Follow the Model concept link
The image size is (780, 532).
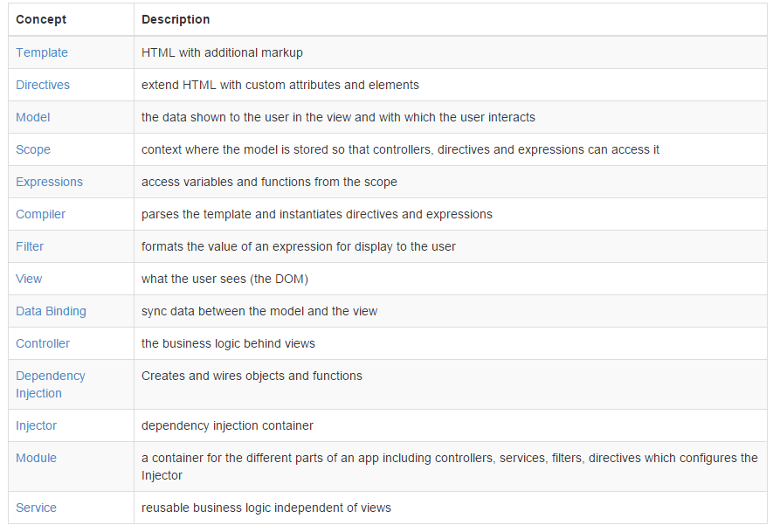pos(33,117)
